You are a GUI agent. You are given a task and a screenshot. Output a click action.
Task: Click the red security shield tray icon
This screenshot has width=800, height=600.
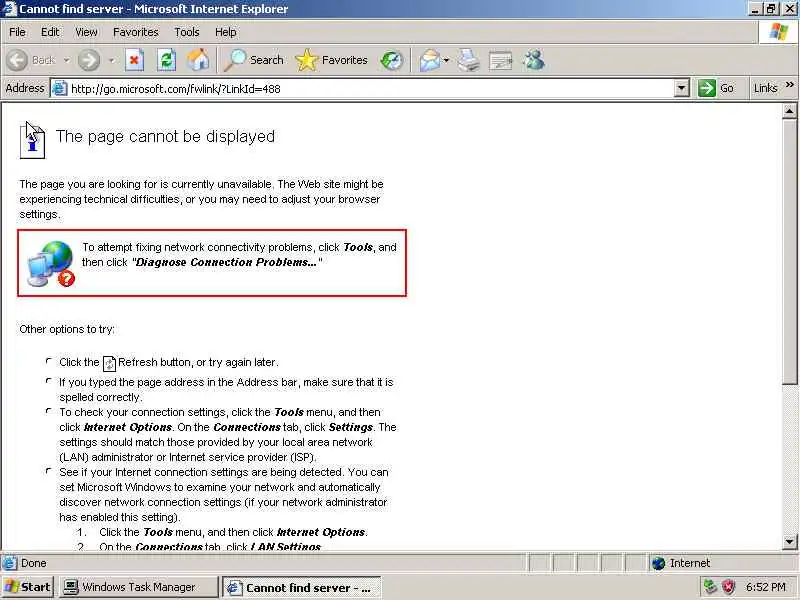click(728, 587)
